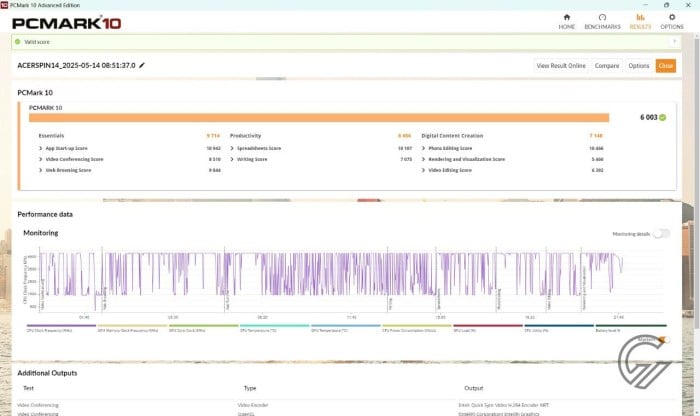
Task: Select the GPU Temperature legend color
Action: coord(346,326)
